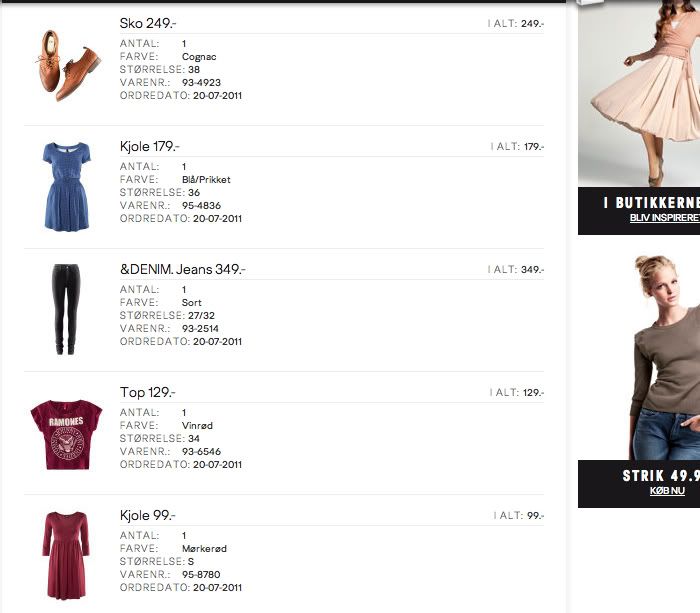Click the I BUTIKKERNE banner heading

[651, 203]
